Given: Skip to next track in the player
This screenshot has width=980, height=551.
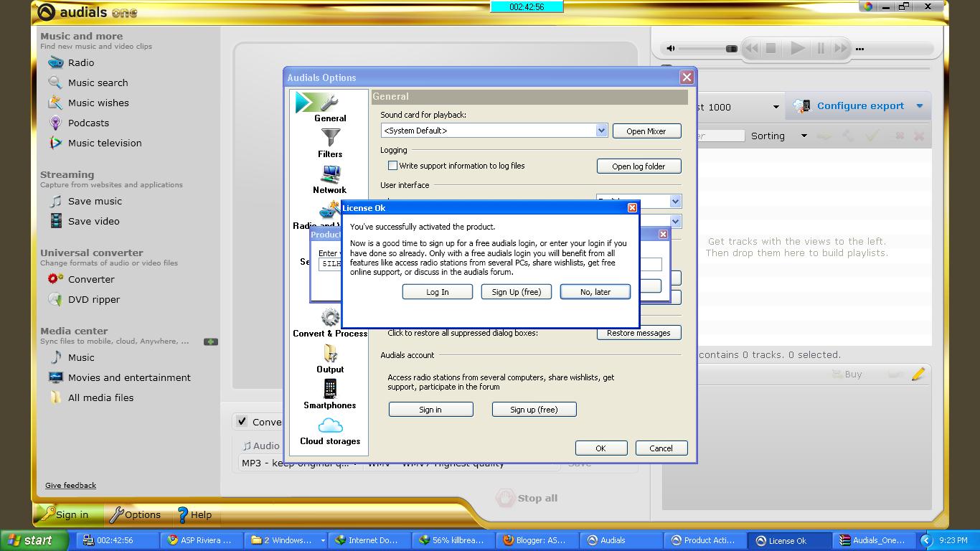Looking at the screenshot, I should (x=841, y=49).
